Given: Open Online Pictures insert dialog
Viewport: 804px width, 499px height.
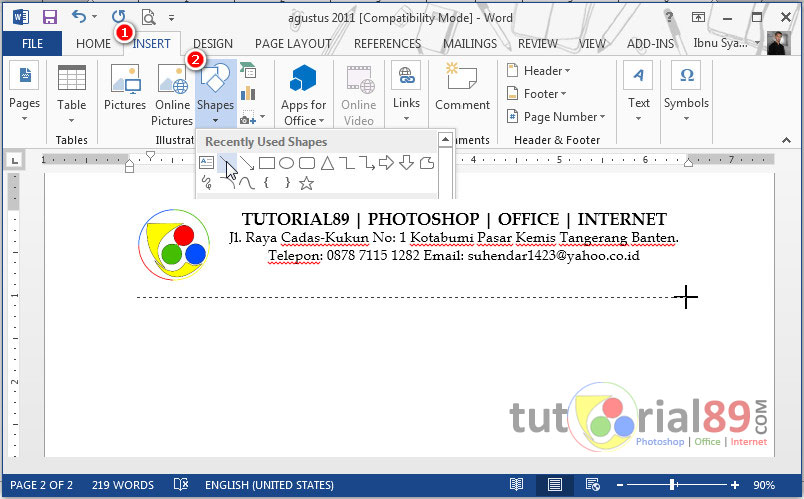Looking at the screenshot, I should [x=172, y=95].
